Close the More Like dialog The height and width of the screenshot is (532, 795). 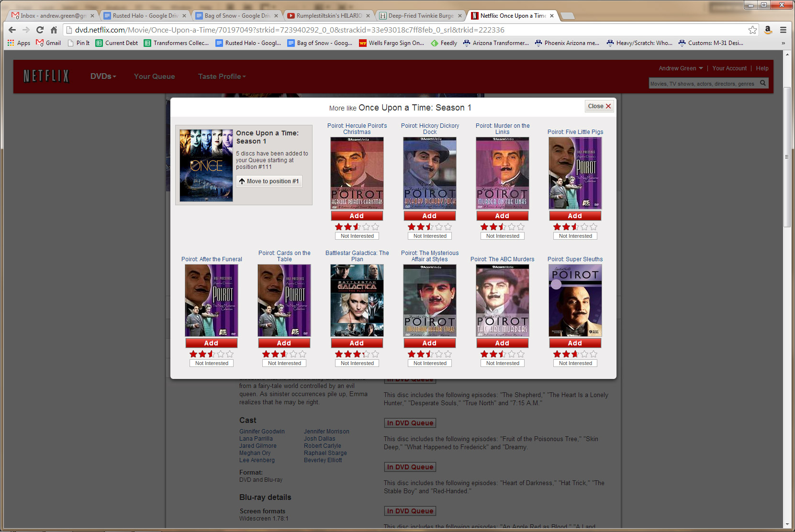pyautogui.click(x=599, y=106)
